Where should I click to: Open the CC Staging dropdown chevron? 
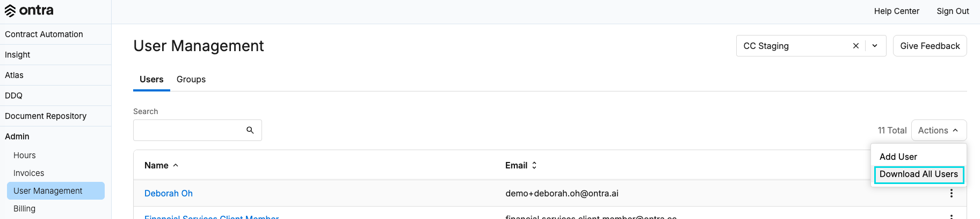[x=875, y=46]
